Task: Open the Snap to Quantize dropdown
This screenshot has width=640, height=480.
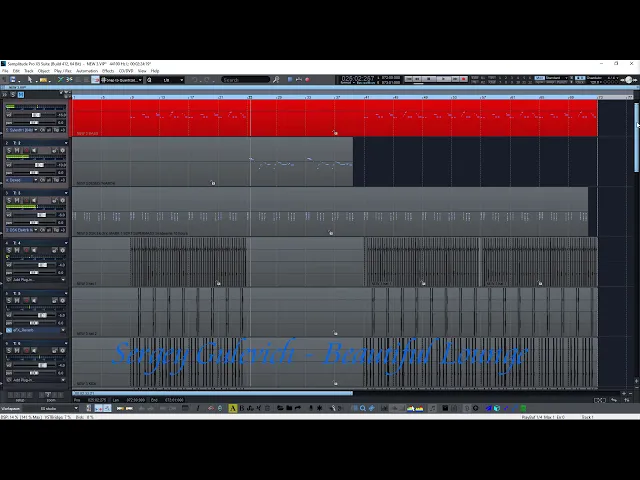Action: [122, 80]
